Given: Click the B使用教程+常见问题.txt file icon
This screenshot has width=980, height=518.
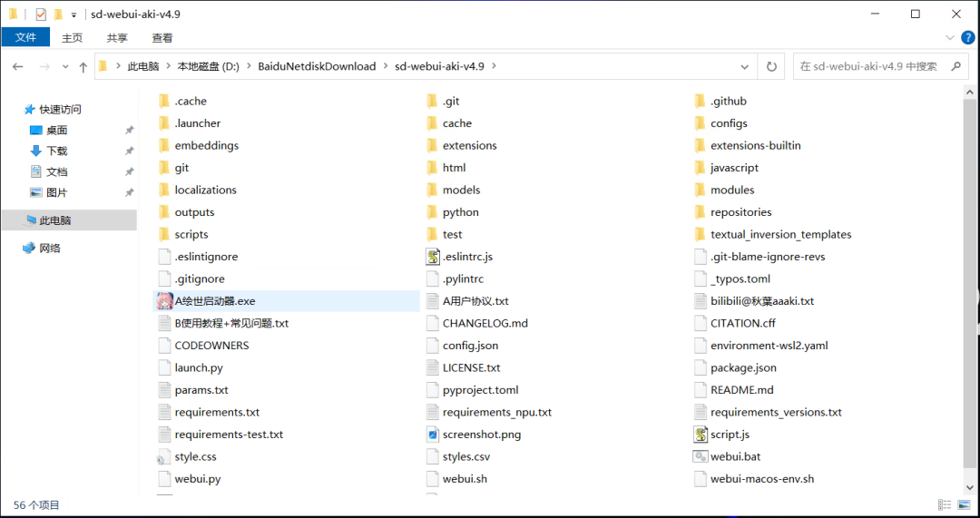Looking at the screenshot, I should point(164,324).
